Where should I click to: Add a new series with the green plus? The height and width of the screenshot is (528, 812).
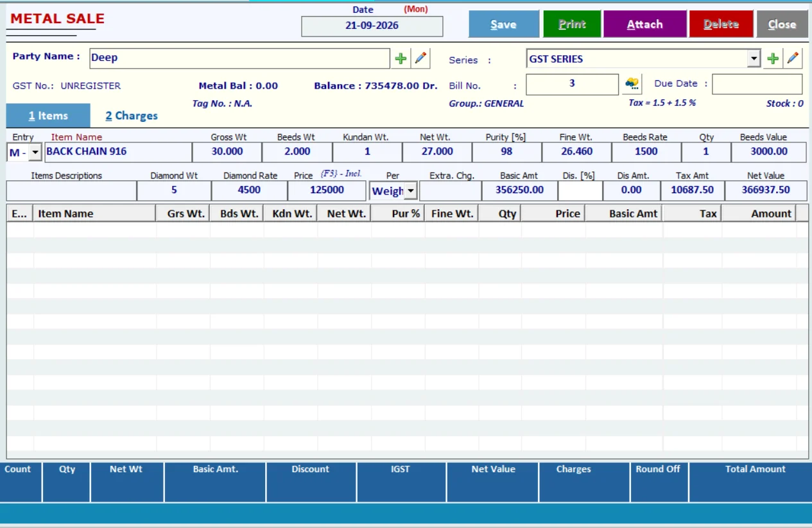coord(773,58)
